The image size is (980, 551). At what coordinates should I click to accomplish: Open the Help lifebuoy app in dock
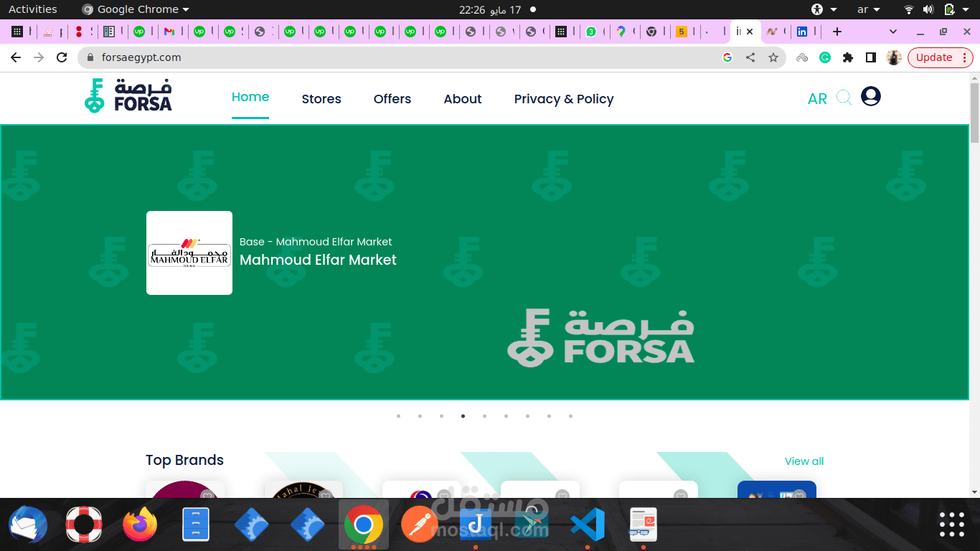[84, 524]
